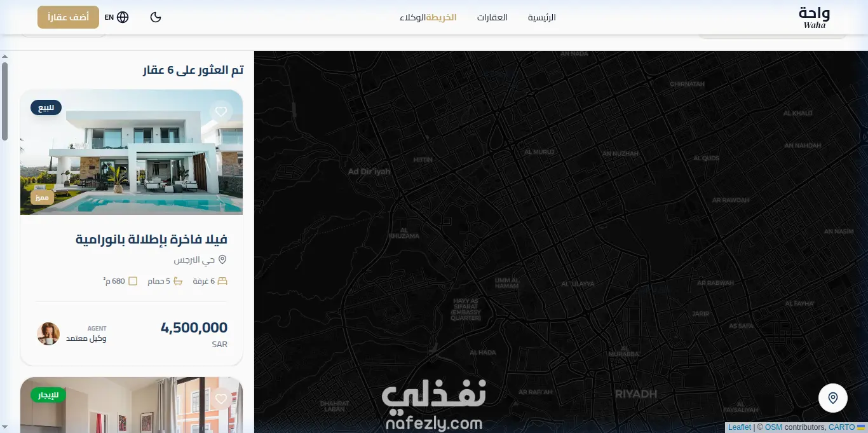Click the price 4,500,000

tap(194, 328)
